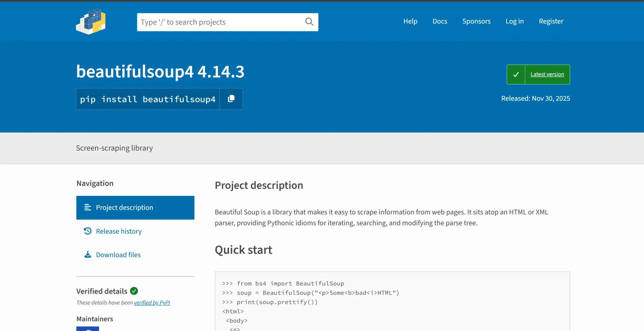Switch to the Download files tab
This screenshot has width=644, height=331.
pos(135,254)
